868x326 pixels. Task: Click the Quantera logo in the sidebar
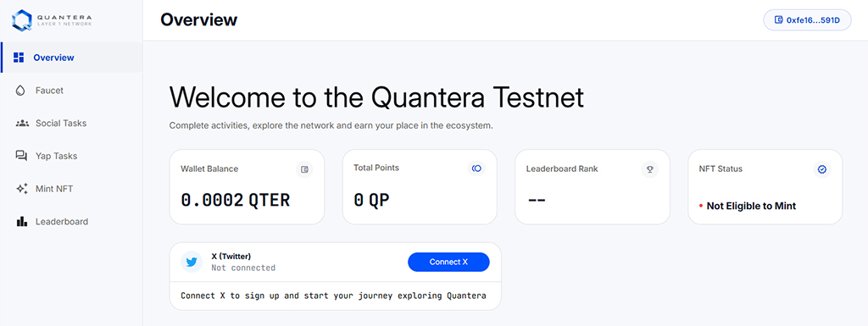[x=52, y=20]
